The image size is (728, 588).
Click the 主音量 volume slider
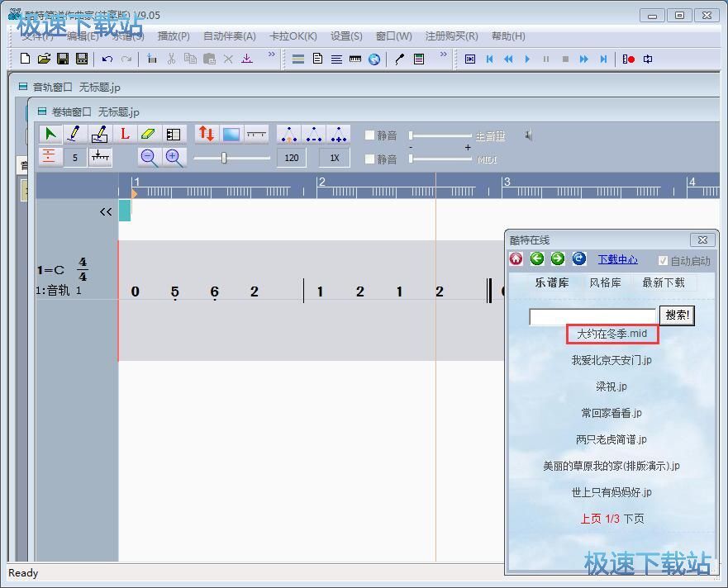(440, 135)
